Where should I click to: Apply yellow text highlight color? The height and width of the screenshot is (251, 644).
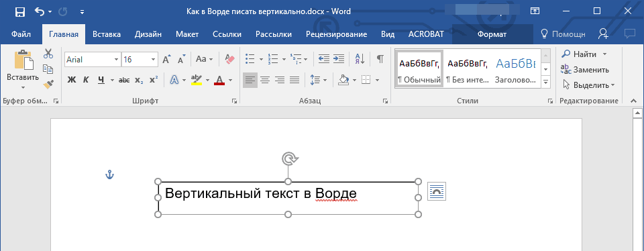197,80
